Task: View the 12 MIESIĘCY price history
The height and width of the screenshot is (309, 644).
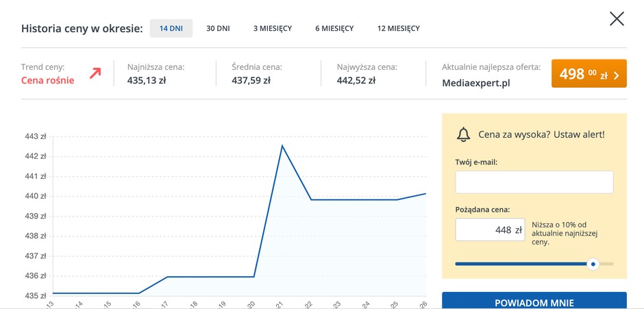Action: (x=398, y=28)
